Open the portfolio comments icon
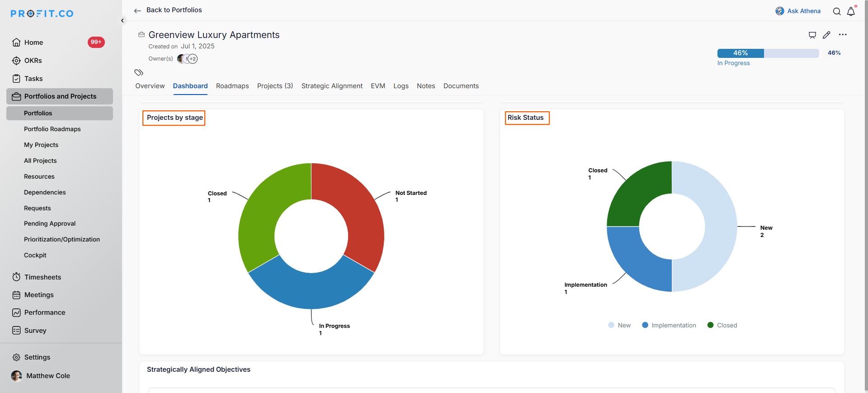The width and height of the screenshot is (868, 393). coord(812,35)
